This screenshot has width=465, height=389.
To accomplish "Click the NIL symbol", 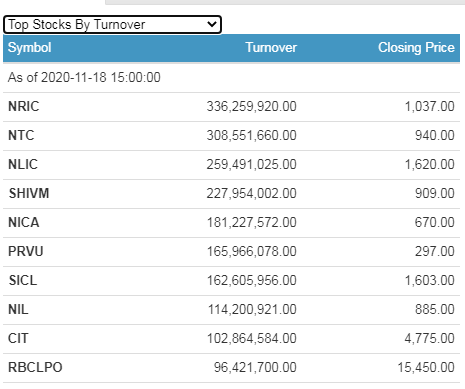I will [x=18, y=310].
